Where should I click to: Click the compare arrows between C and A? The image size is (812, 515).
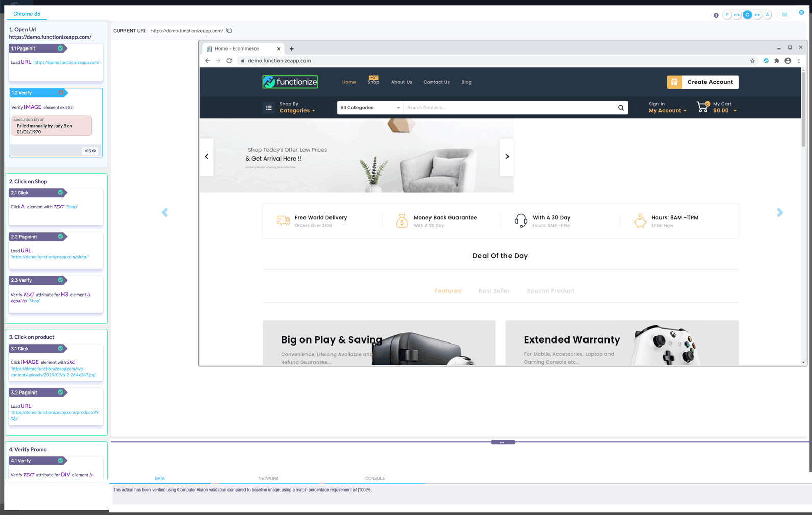click(x=757, y=15)
